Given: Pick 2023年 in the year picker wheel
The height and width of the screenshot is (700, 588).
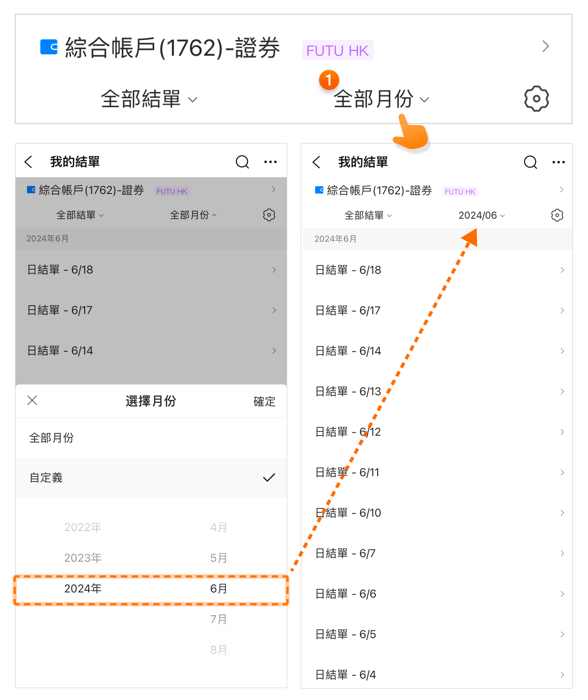Looking at the screenshot, I should [83, 558].
